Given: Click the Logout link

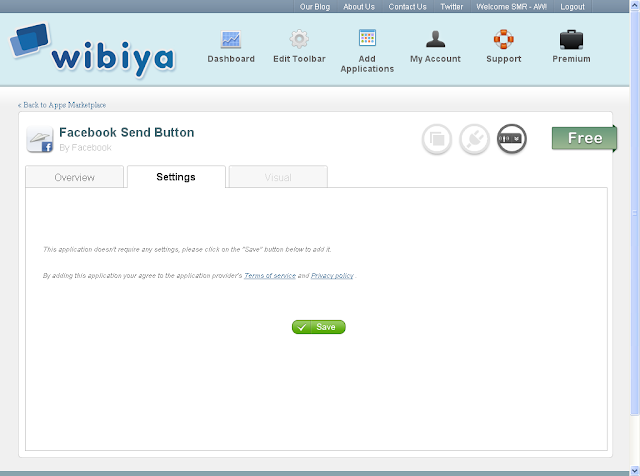Looking at the screenshot, I should tap(572, 7).
